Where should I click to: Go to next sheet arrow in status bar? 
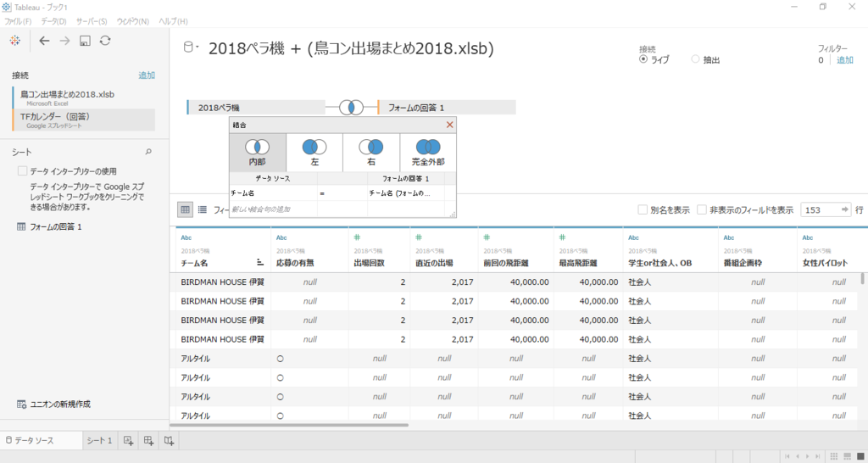click(810, 456)
